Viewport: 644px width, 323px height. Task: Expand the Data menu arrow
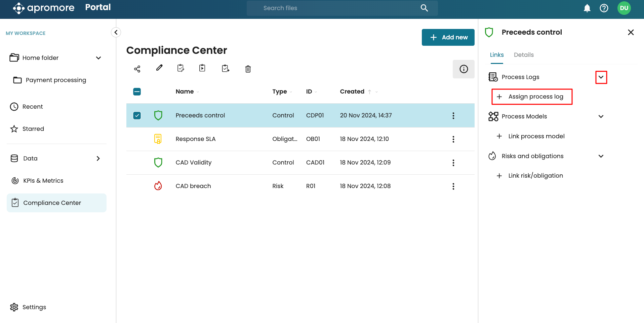pos(98,158)
